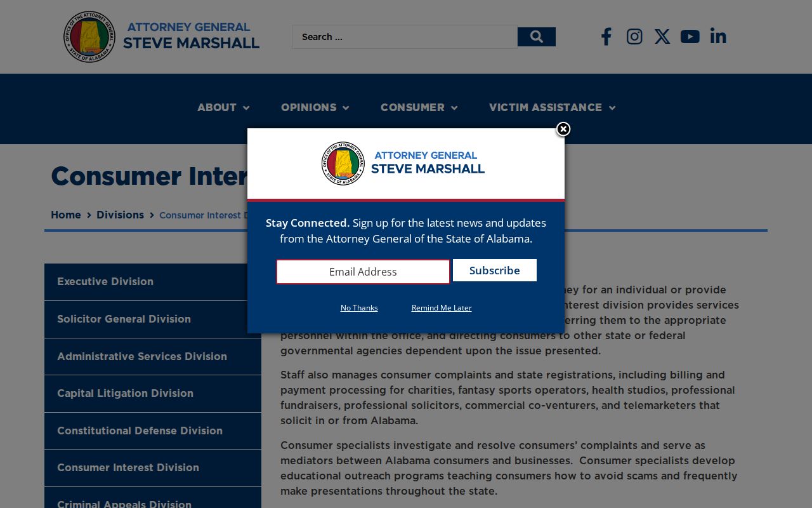The height and width of the screenshot is (508, 812).
Task: Visit the X (Twitter) profile icon
Action: 662,37
